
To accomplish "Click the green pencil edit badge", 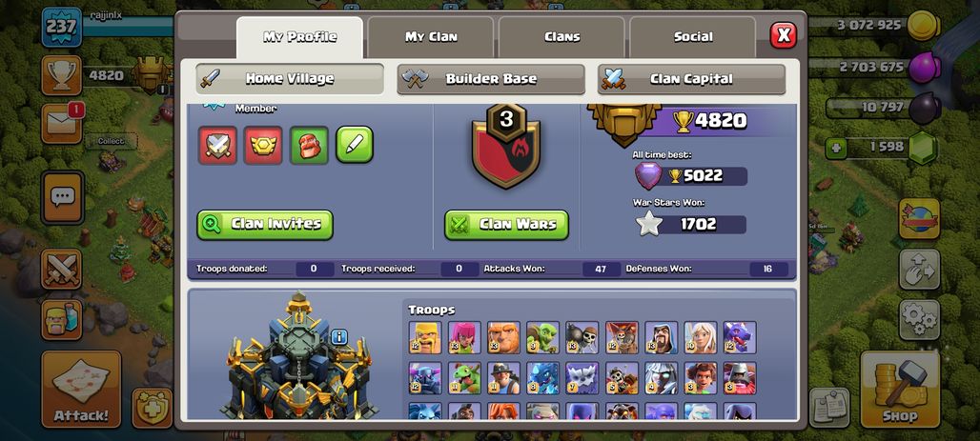I will 355,145.
